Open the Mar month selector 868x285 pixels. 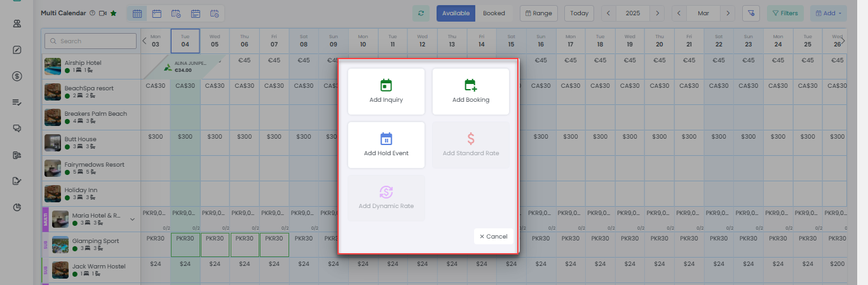(703, 13)
